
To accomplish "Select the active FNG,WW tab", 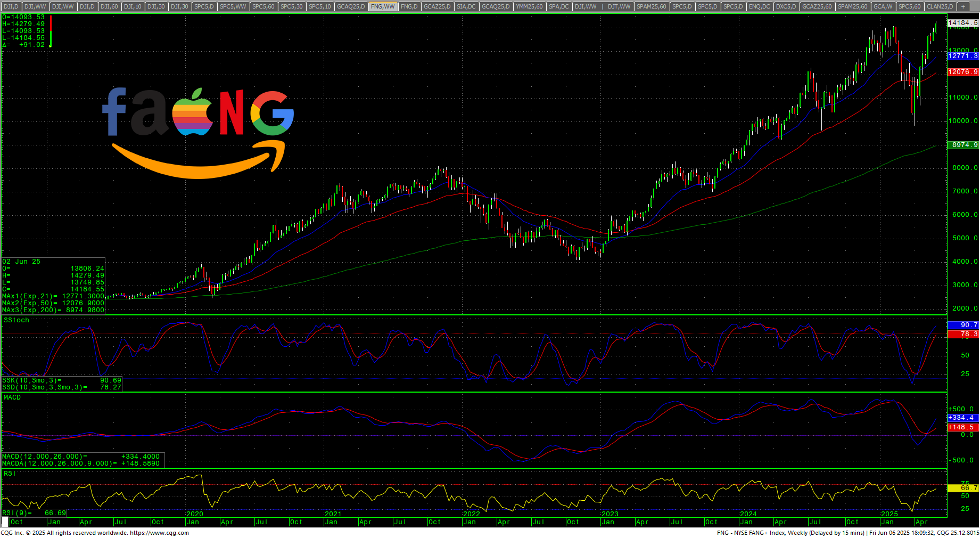I will click(383, 6).
